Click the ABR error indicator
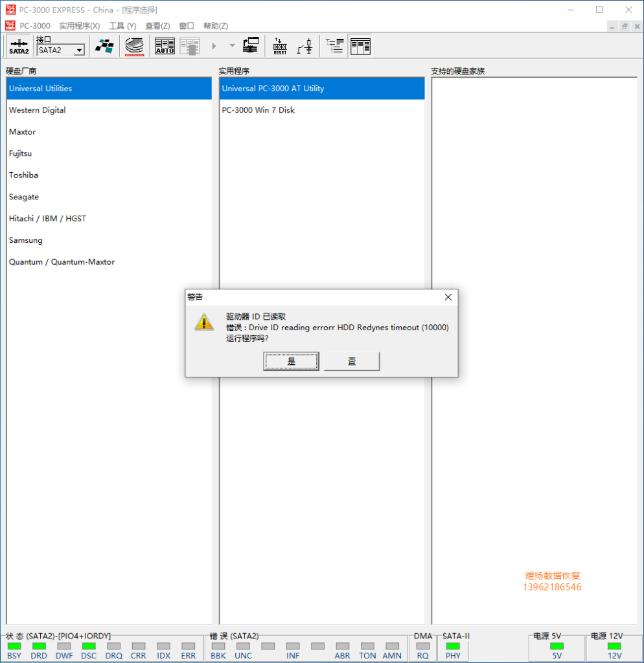The width and height of the screenshot is (644, 663). 342,646
